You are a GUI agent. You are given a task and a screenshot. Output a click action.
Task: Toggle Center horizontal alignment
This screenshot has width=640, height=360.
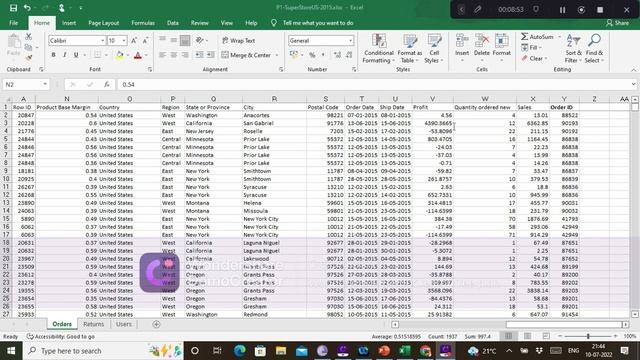click(x=173, y=55)
